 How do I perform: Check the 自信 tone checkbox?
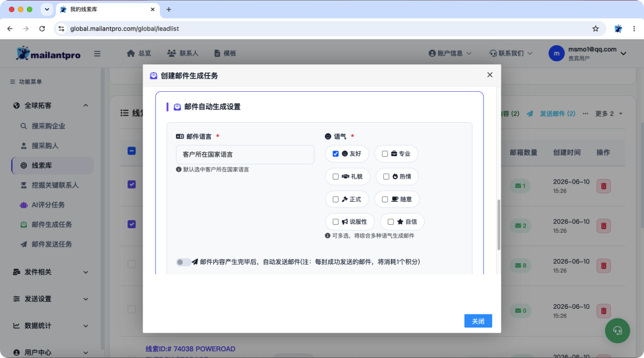click(x=391, y=222)
